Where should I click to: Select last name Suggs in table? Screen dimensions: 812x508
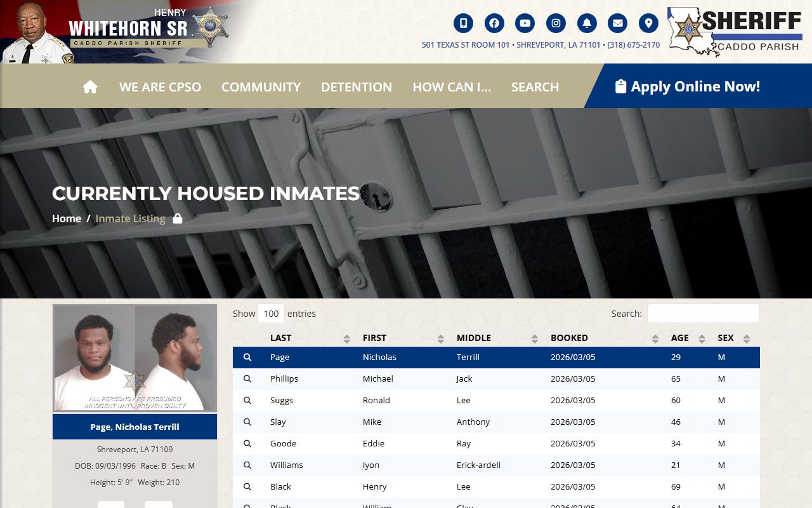pos(282,401)
